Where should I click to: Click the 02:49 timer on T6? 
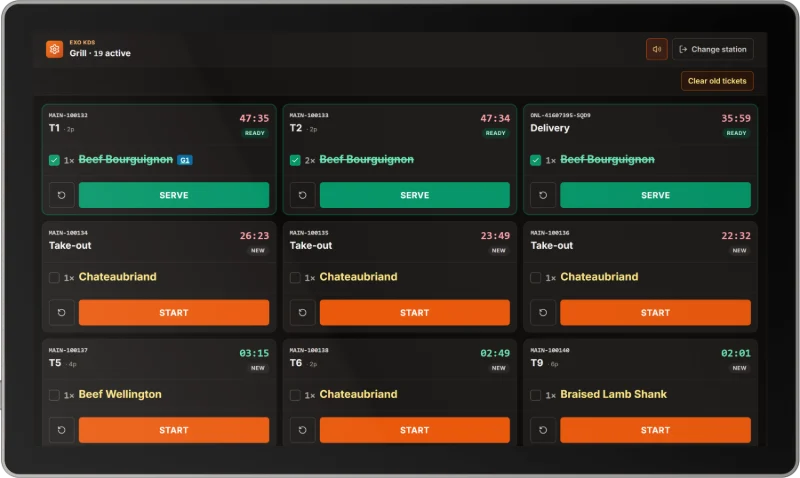(495, 353)
